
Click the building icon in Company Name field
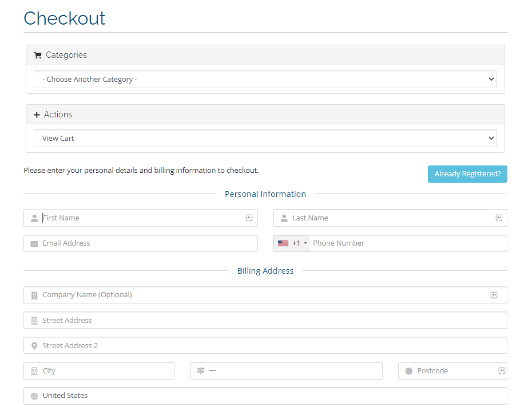click(34, 295)
